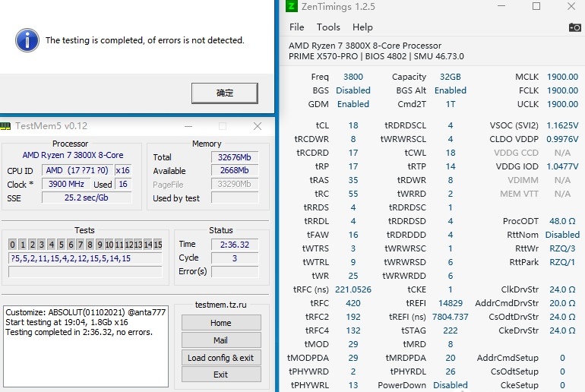Click Load config & exit button
This screenshot has width=585, height=392.
(x=221, y=358)
